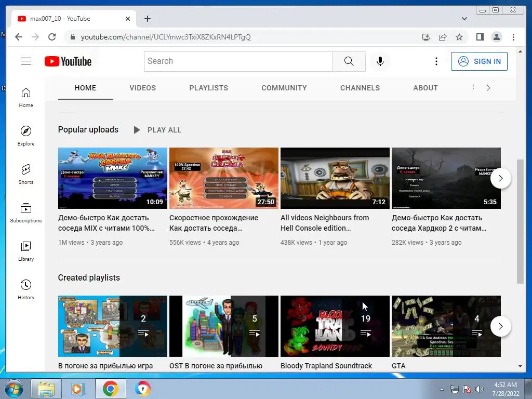
Task: Switch to the VIDEOS channel tab
Action: [x=142, y=88]
